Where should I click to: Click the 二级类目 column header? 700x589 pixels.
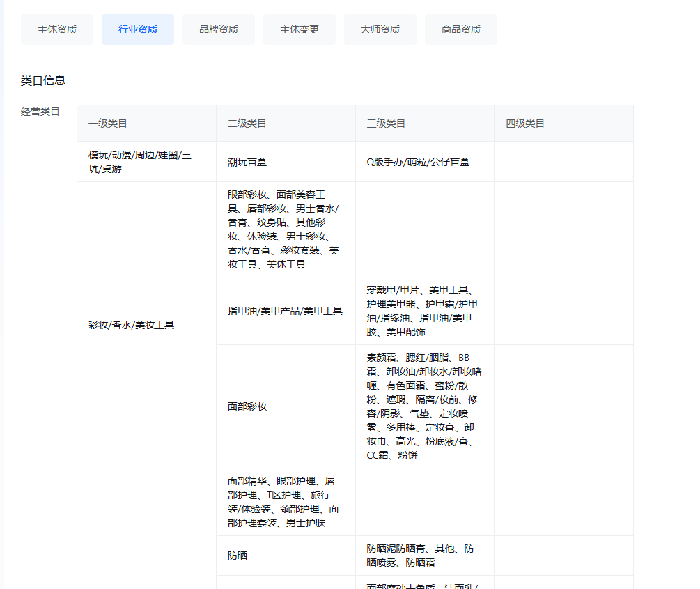pyautogui.click(x=247, y=123)
